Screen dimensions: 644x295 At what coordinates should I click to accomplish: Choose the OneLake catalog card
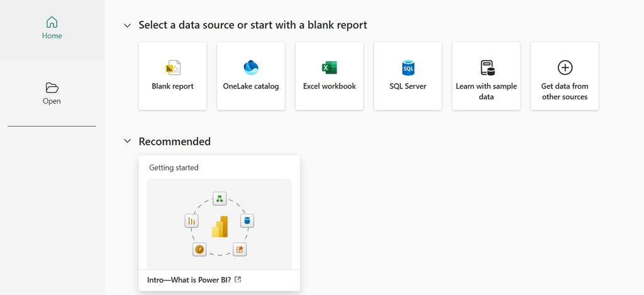coord(251,76)
